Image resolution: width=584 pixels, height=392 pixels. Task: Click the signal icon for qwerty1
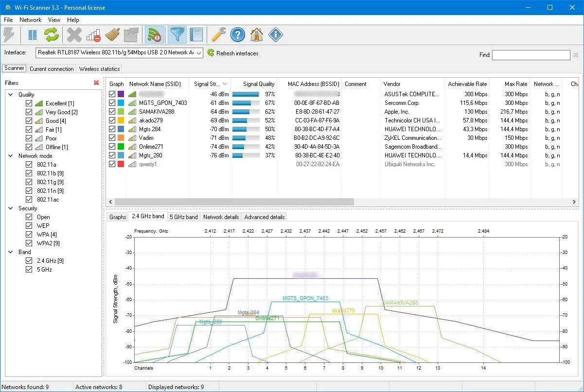(132, 164)
